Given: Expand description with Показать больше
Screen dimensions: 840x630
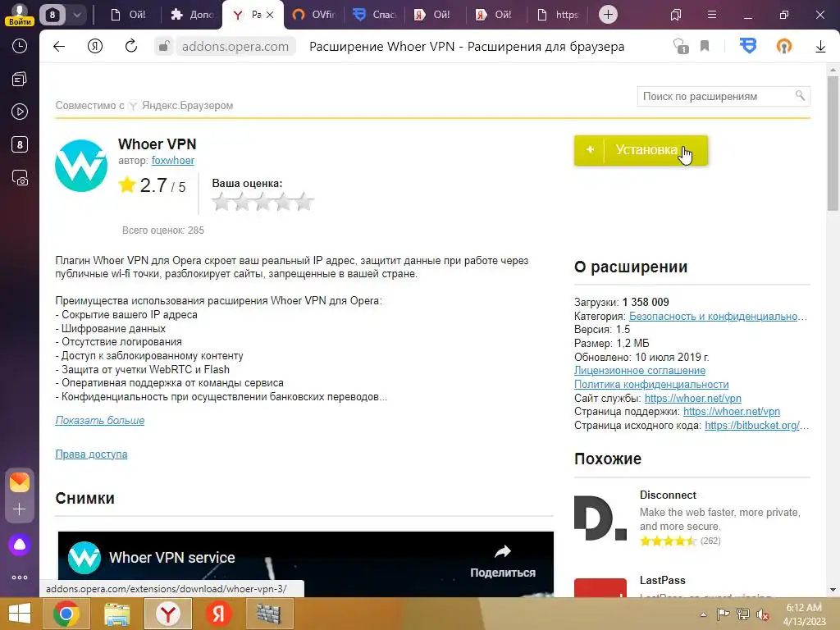Looking at the screenshot, I should (x=99, y=421).
